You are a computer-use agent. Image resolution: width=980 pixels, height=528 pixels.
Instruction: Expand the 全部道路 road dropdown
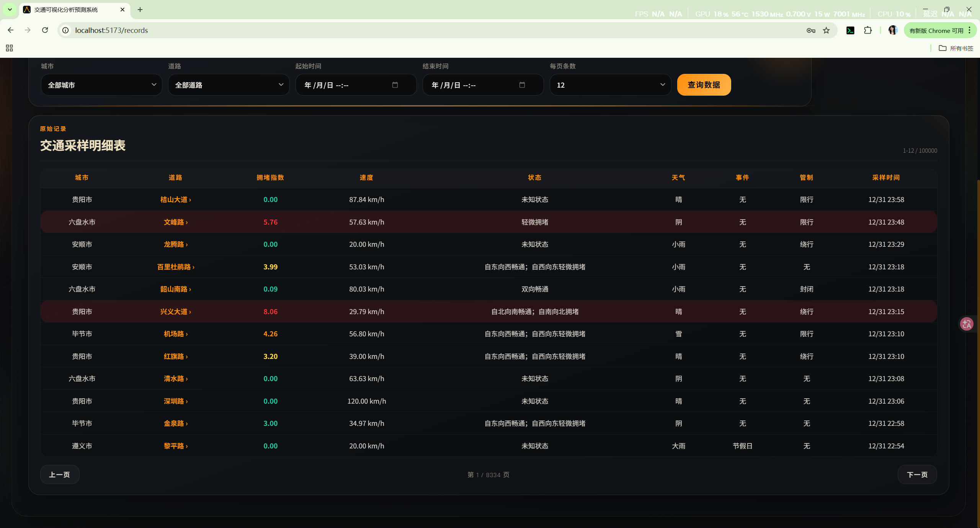[x=229, y=85]
